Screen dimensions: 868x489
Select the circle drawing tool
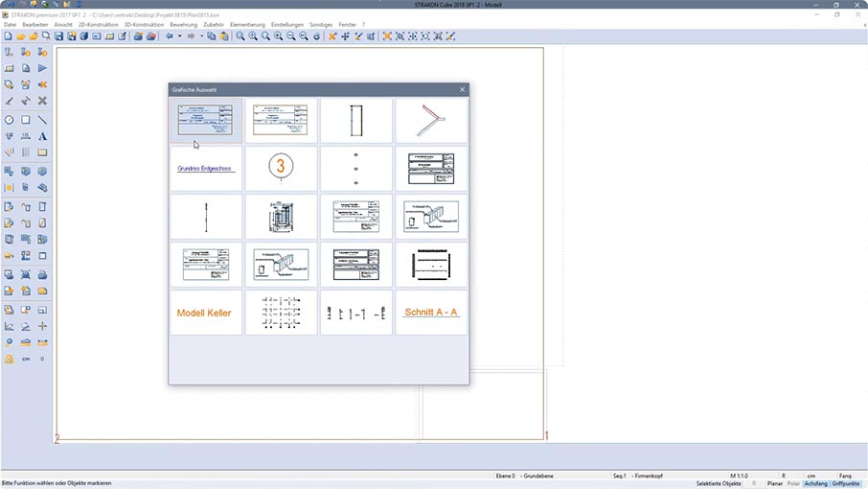pyautogui.click(x=10, y=120)
